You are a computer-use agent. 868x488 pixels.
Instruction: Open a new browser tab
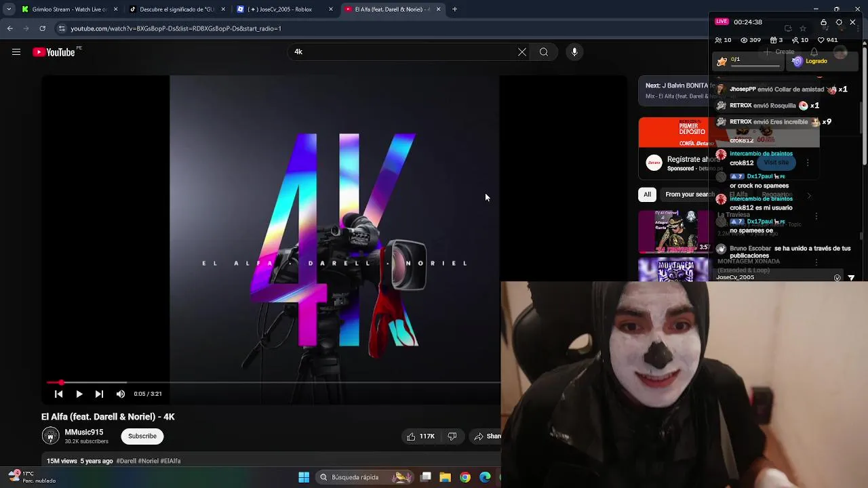pyautogui.click(x=455, y=9)
